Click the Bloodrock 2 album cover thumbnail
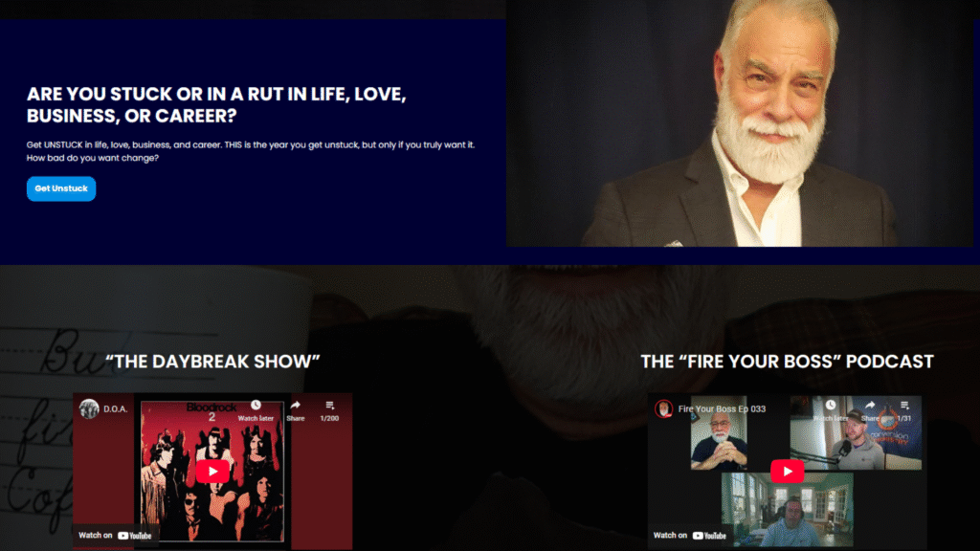Screen dimensions: 980x551 (212, 472)
